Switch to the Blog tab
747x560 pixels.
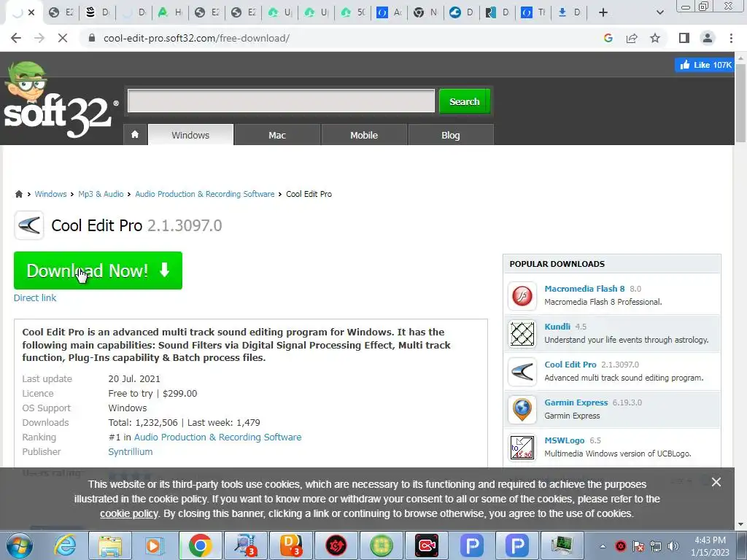[450, 135]
